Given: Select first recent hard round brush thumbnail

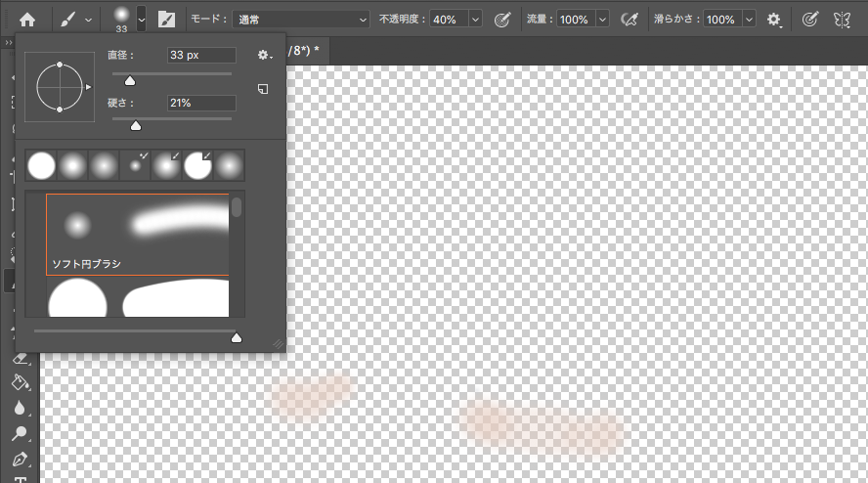Looking at the screenshot, I should [41, 165].
